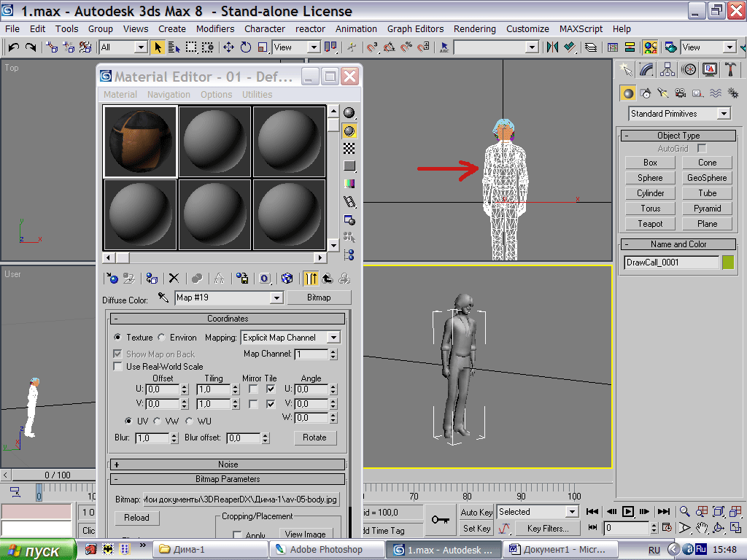Open the Modify panel tab
Screen dimensions: 747x560
(646, 70)
